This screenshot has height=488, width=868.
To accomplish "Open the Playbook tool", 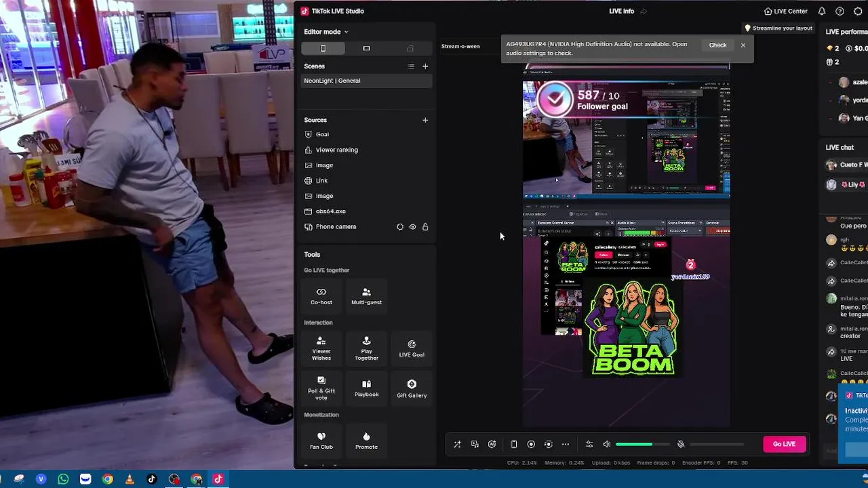I will point(366,388).
